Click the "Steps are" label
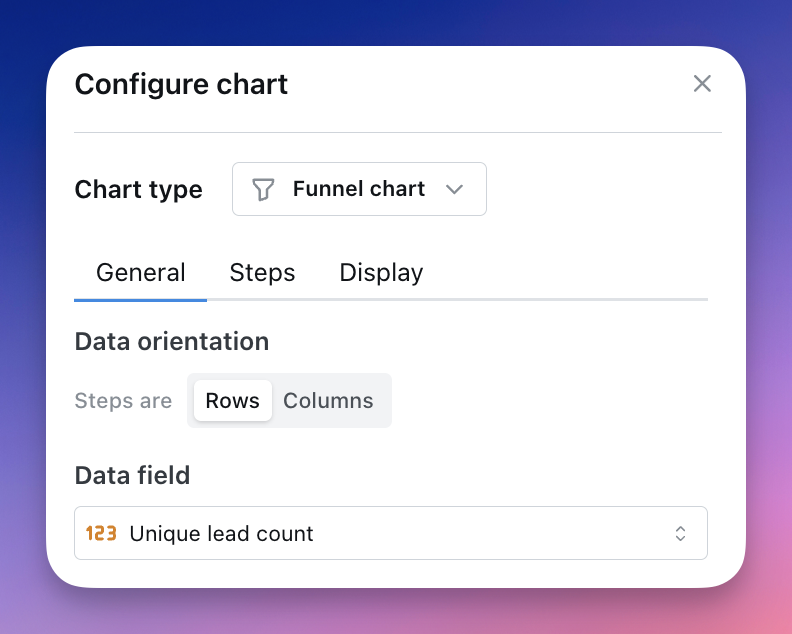 coord(123,401)
